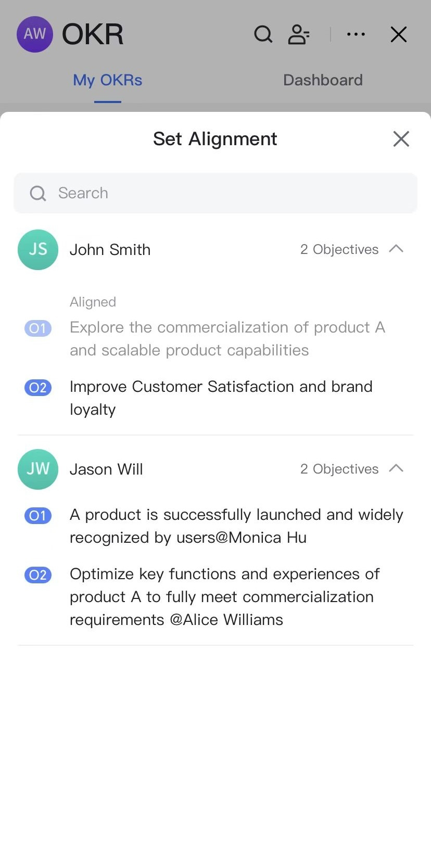Viewport: 431px width, 868px height.
Task: Open the three-dot more options menu
Action: point(356,34)
